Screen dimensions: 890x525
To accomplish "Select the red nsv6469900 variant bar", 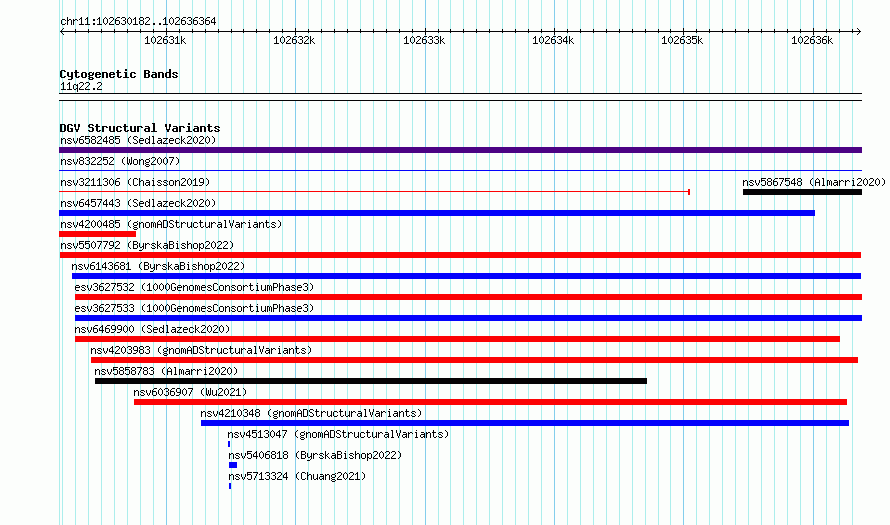I will tap(457, 339).
